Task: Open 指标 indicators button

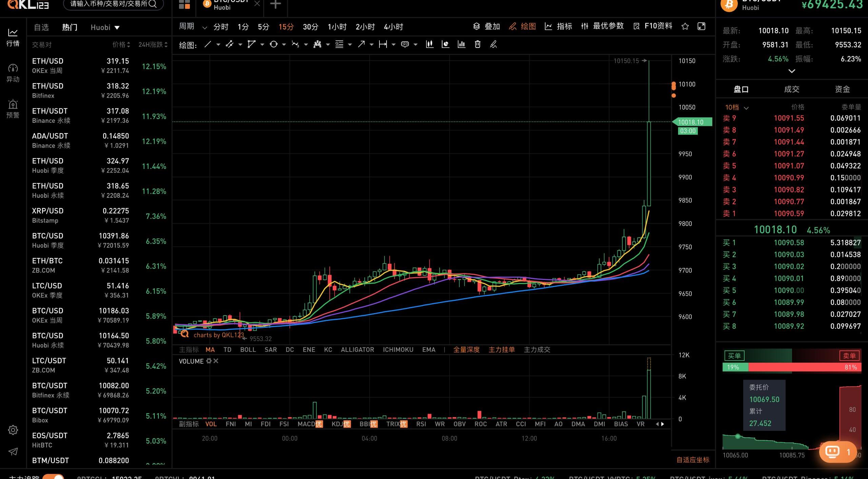Action: 558,26
